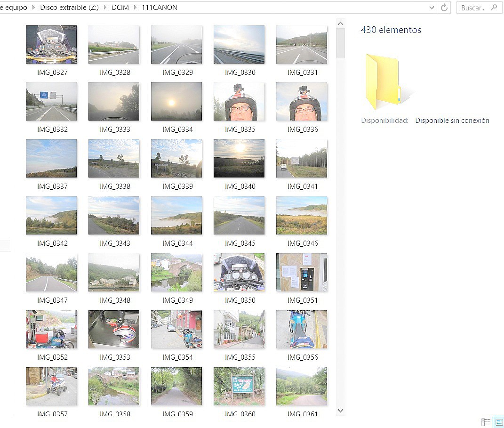Select thumbnail IMG_0356
Screen dimensions: 504x428
pos(302,329)
